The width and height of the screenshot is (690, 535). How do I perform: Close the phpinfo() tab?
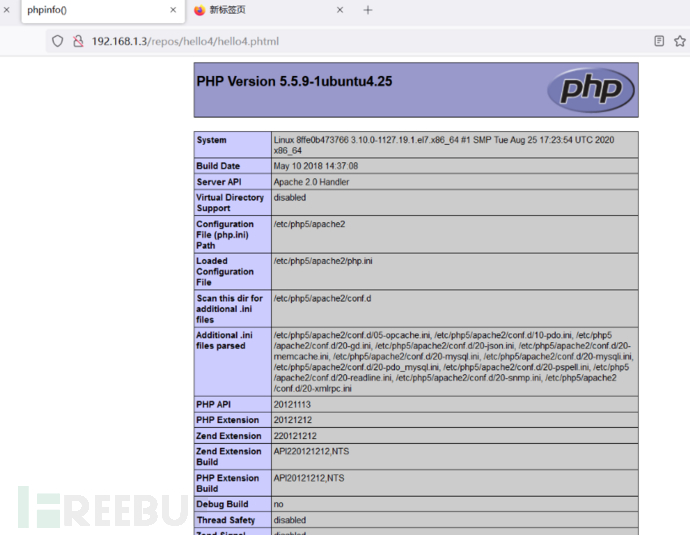[172, 10]
